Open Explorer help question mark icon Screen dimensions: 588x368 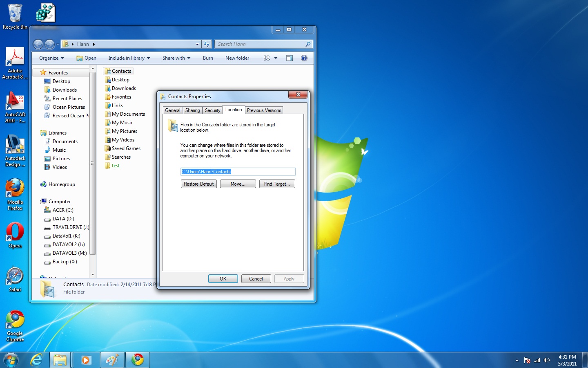pos(304,58)
